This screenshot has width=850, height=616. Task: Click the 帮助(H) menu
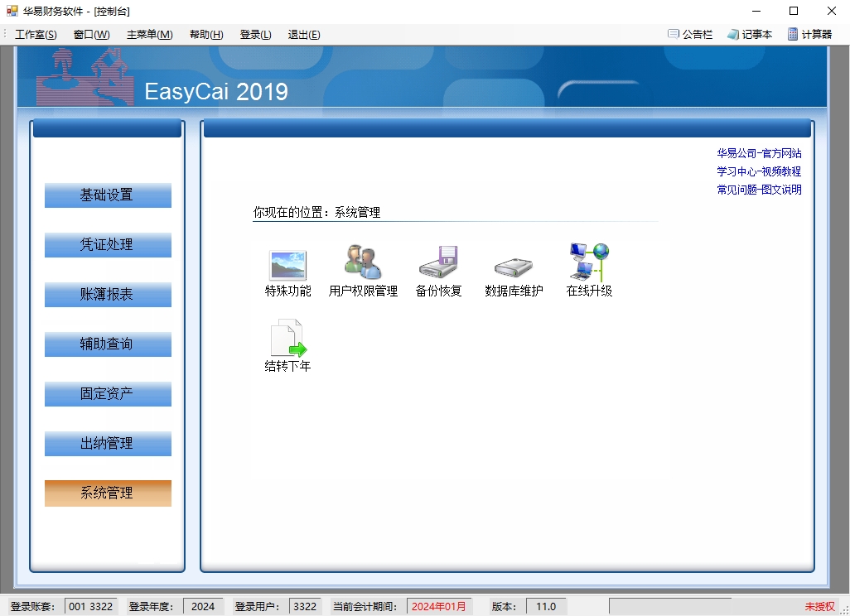(206, 34)
